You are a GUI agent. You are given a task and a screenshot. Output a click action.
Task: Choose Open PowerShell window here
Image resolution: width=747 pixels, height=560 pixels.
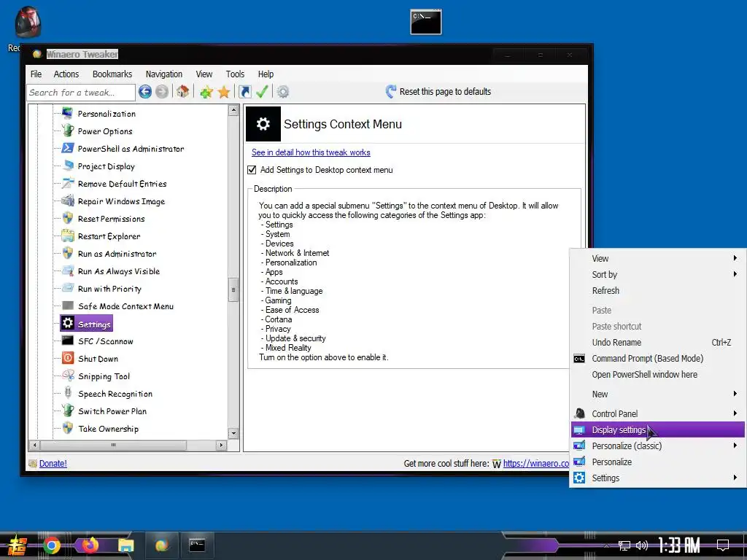(657, 375)
